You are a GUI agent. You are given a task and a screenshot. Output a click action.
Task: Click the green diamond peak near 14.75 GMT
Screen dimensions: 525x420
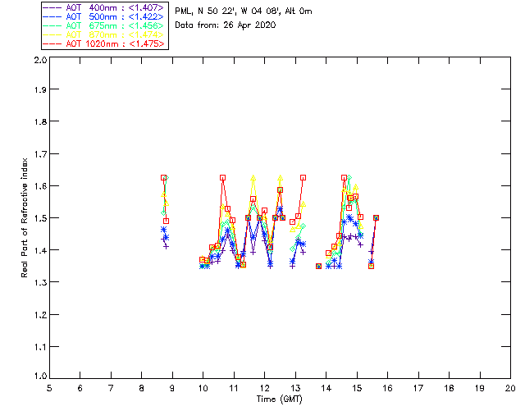click(x=349, y=177)
